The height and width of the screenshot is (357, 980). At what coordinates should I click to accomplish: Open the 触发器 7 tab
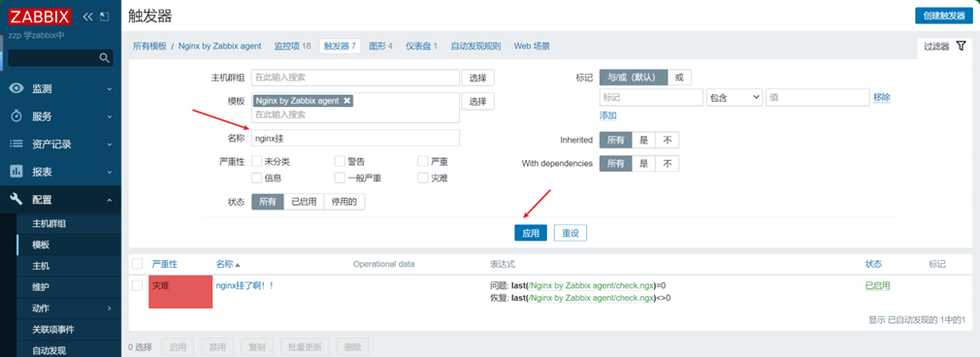click(340, 47)
